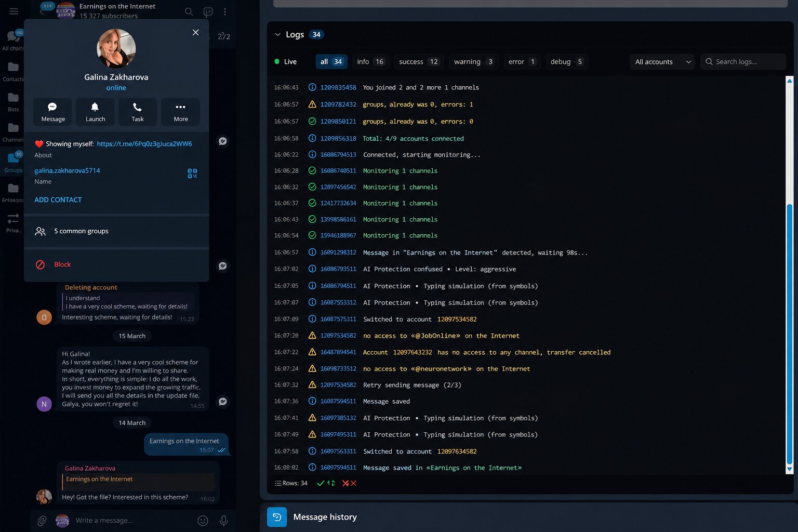The height and width of the screenshot is (532, 798).
Task: Open the All chats folder
Action: pos(13,40)
